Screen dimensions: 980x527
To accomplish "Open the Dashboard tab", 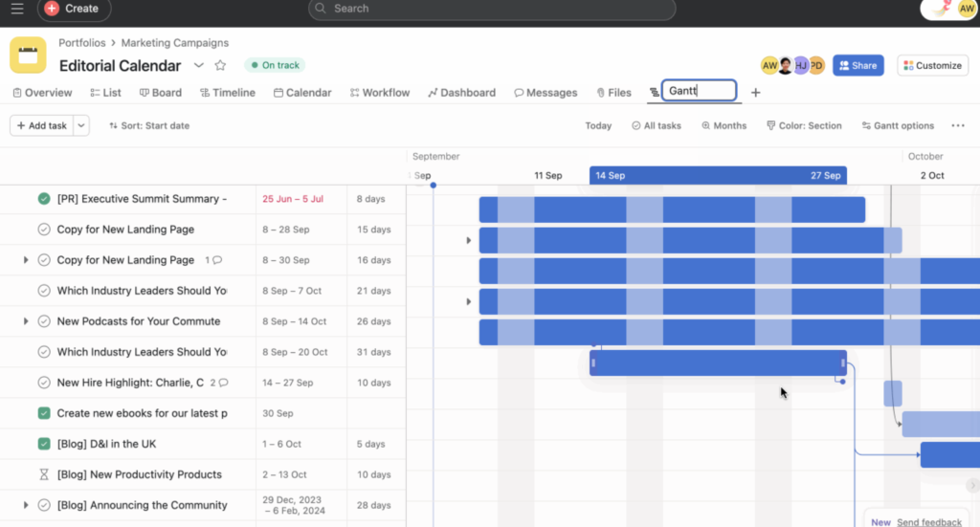I will point(462,93).
